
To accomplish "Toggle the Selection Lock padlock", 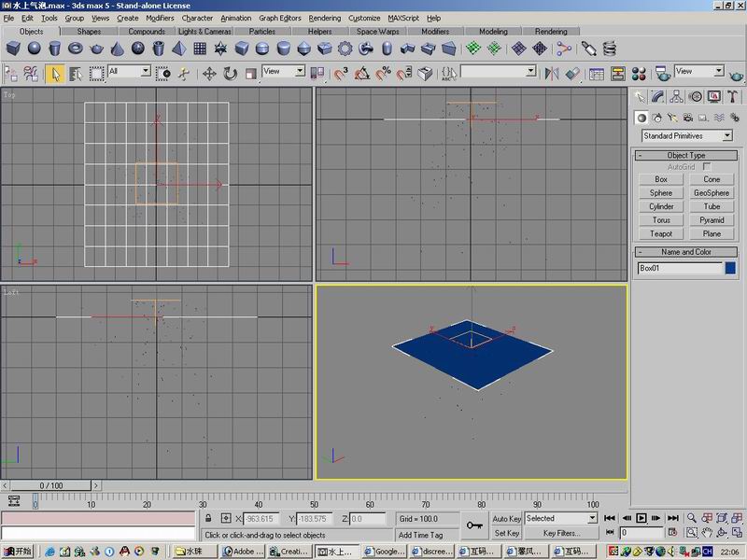I will 208,518.
